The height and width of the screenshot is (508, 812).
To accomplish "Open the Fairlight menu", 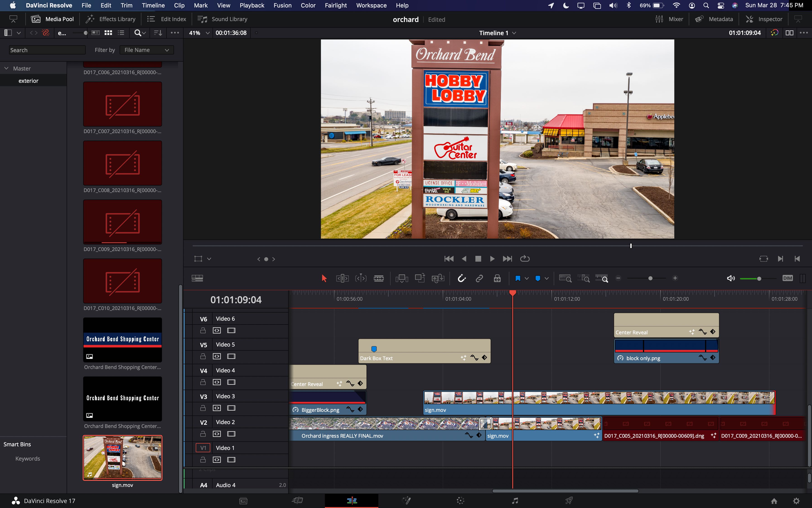I will click(336, 5).
